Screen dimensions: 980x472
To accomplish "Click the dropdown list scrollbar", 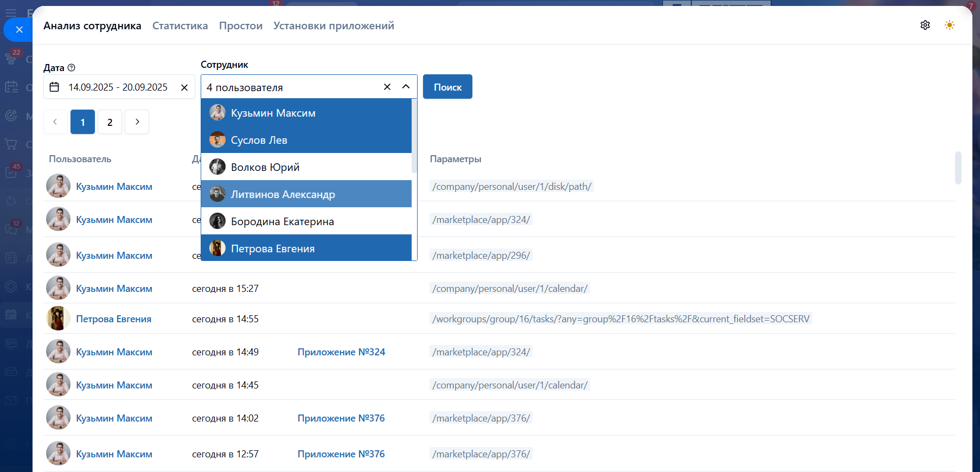I will tap(414, 136).
